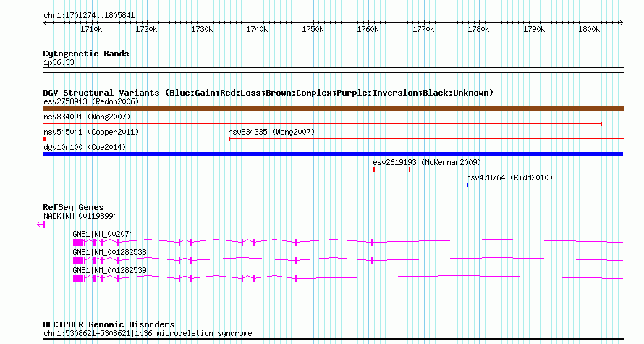
Task: Click the GNB1 NM_002074 large UTR exon block
Action: tap(78, 243)
